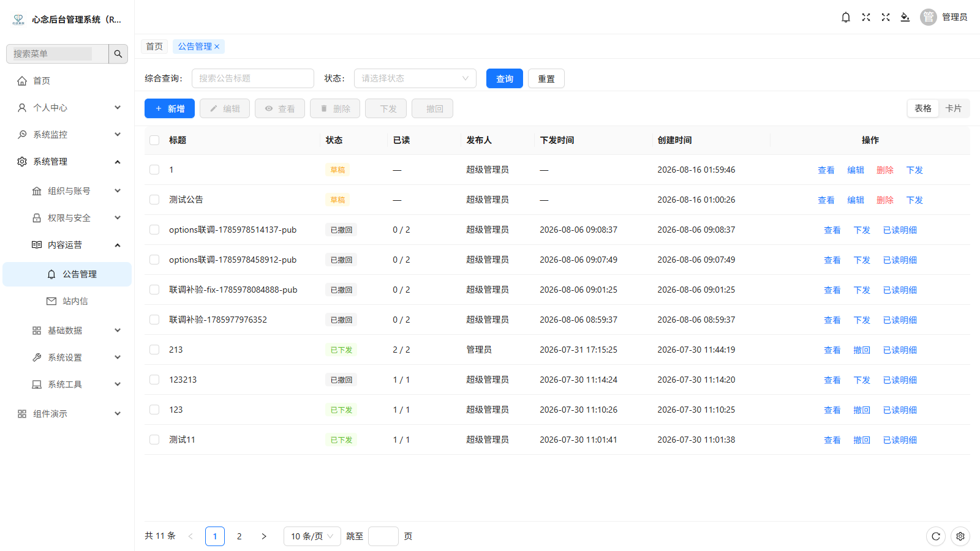Select the 公告管理 tab label
The height and width of the screenshot is (551, 980).
coord(195,47)
